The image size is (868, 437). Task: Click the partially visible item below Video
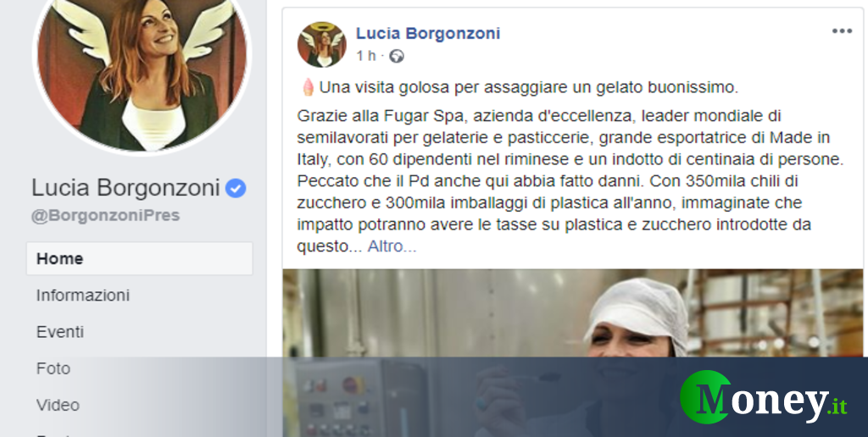(x=53, y=434)
